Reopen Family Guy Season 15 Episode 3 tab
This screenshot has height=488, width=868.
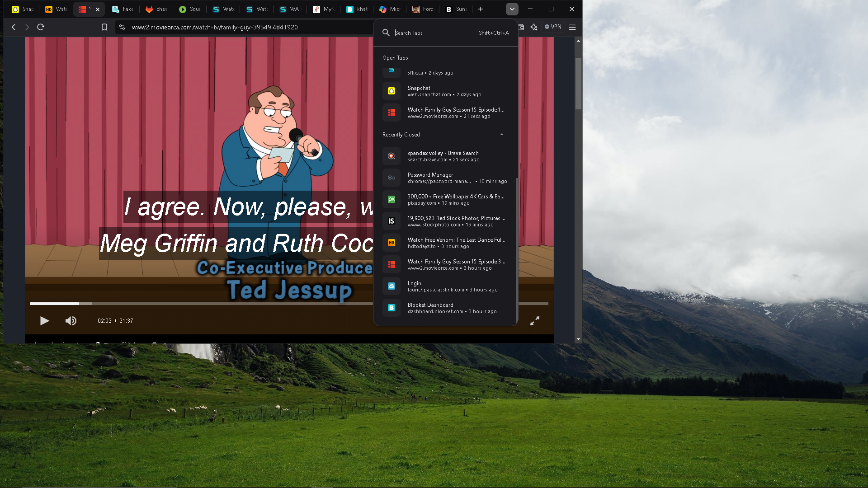point(445,265)
